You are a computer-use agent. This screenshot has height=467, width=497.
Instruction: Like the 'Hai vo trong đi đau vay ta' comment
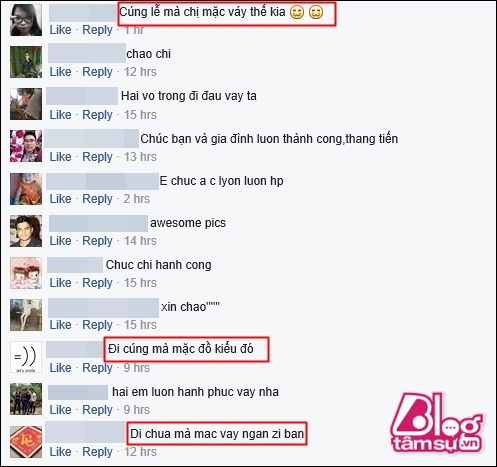tap(60, 115)
